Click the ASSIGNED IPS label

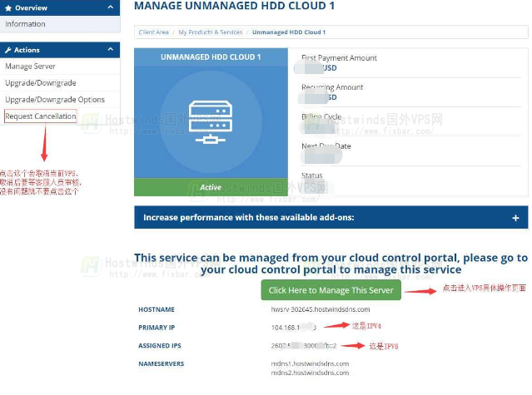click(160, 346)
